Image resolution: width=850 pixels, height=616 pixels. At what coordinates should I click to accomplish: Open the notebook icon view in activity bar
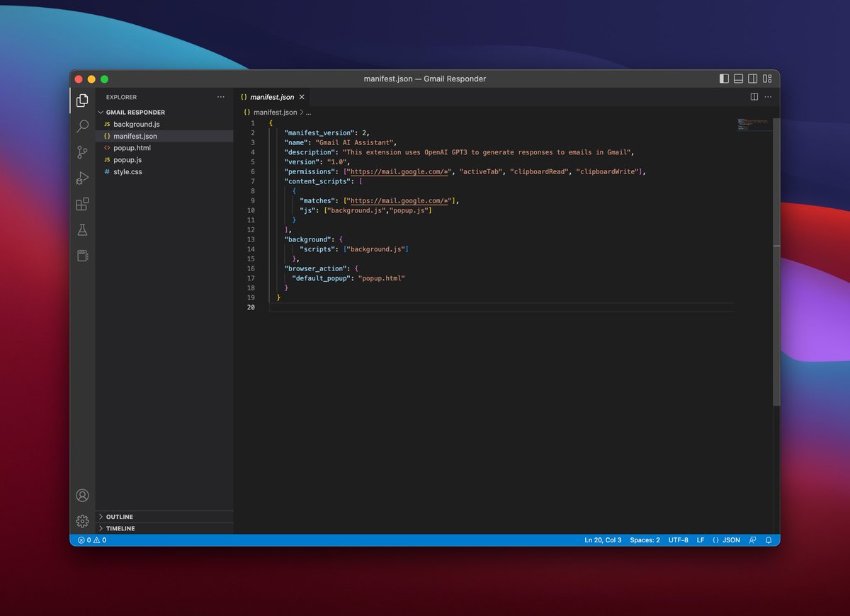(82, 256)
